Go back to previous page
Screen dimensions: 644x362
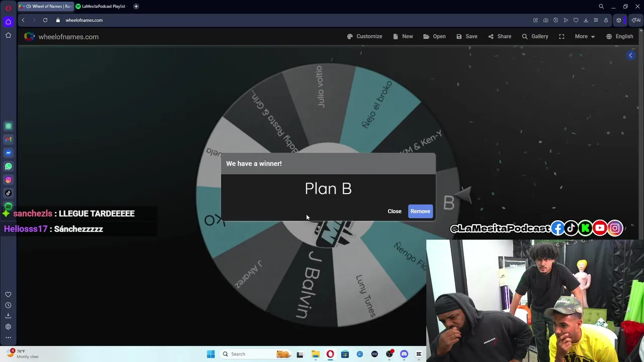pos(23,20)
